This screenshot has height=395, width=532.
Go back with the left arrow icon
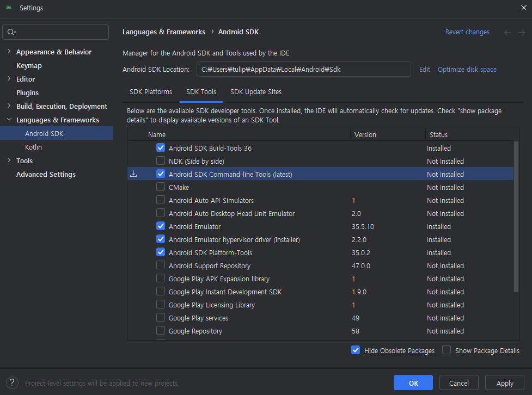(507, 33)
